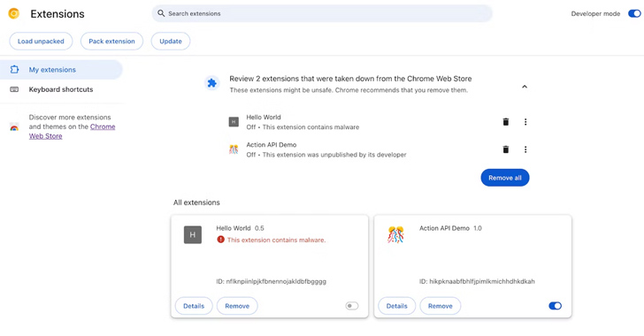
Task: Open more options for Action API Demo row
Action: [x=525, y=149]
